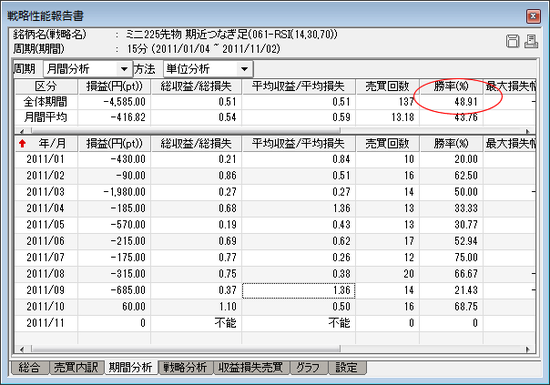Click the print report icon
The width and height of the screenshot is (550, 385).
coord(531,41)
